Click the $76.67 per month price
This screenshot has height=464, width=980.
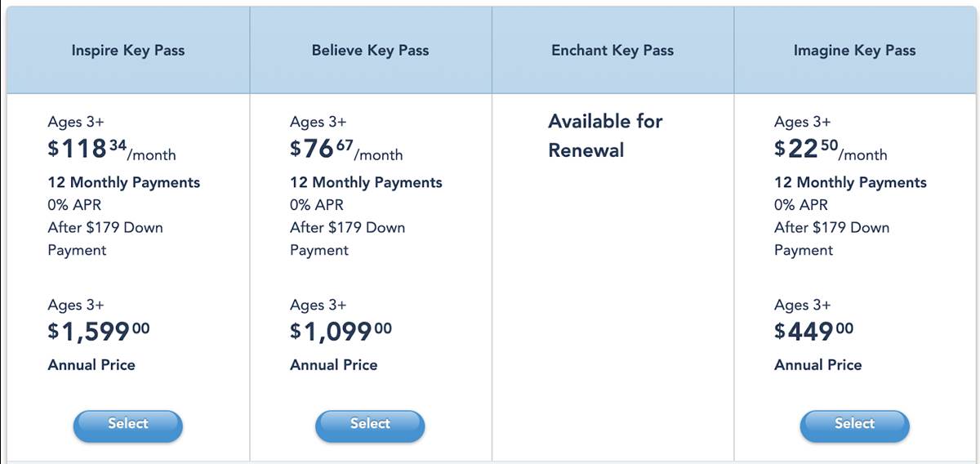[346, 149]
